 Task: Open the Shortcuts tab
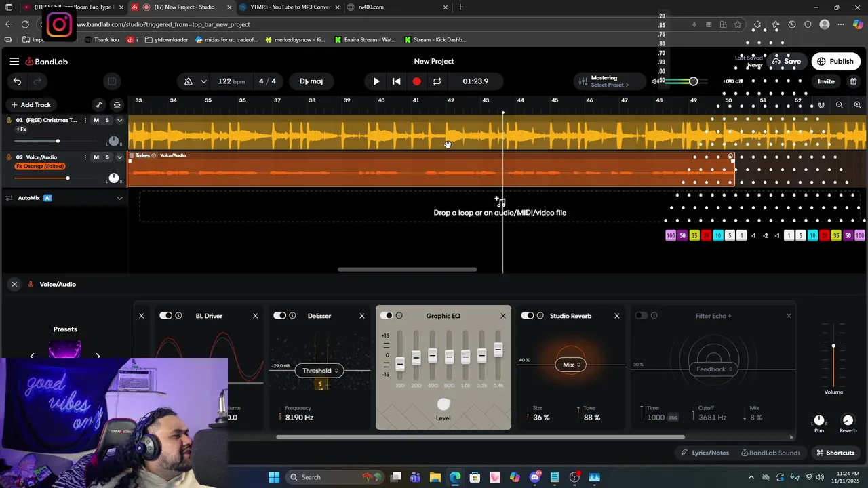point(835,453)
